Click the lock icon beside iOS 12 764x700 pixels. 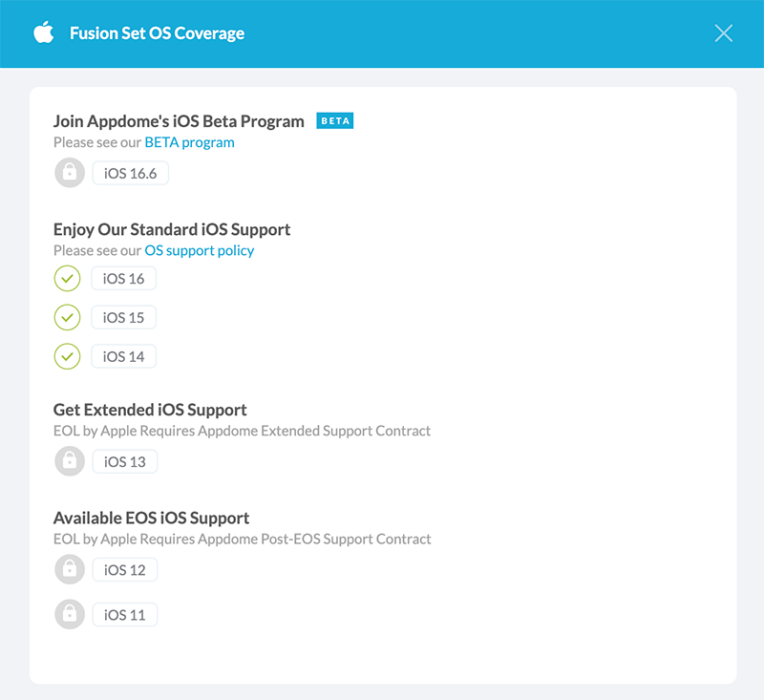(x=70, y=570)
